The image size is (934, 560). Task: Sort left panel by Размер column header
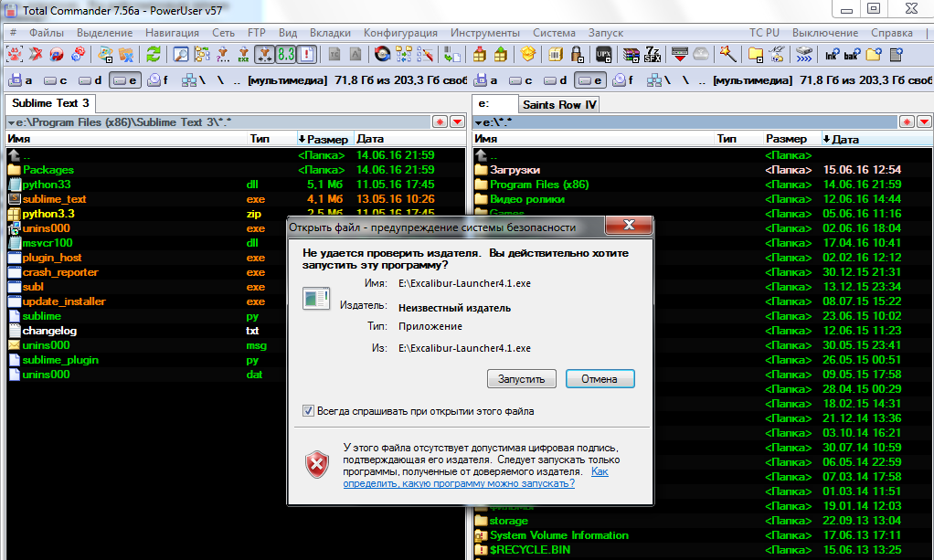click(x=324, y=139)
